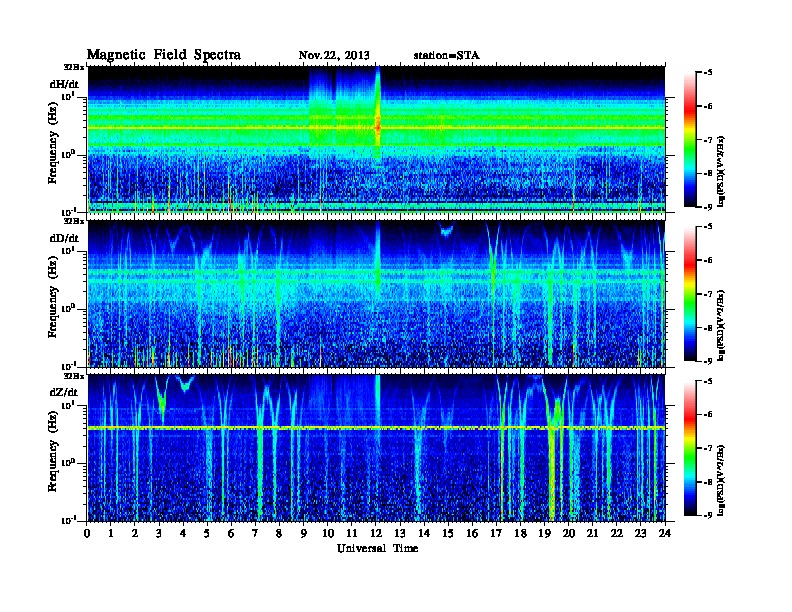Click hour "13" on the Universal Time axis
The width and height of the screenshot is (792, 612).
click(400, 534)
